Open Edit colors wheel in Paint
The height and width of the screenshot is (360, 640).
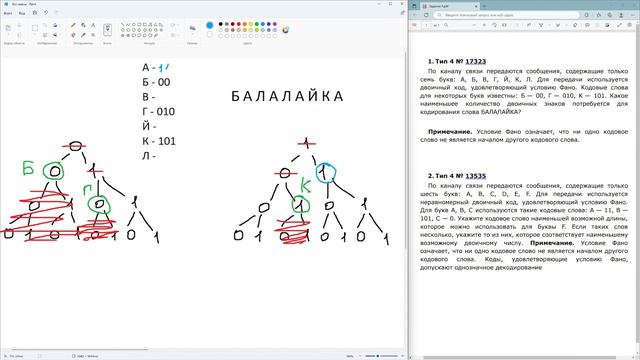pyautogui.click(x=286, y=30)
